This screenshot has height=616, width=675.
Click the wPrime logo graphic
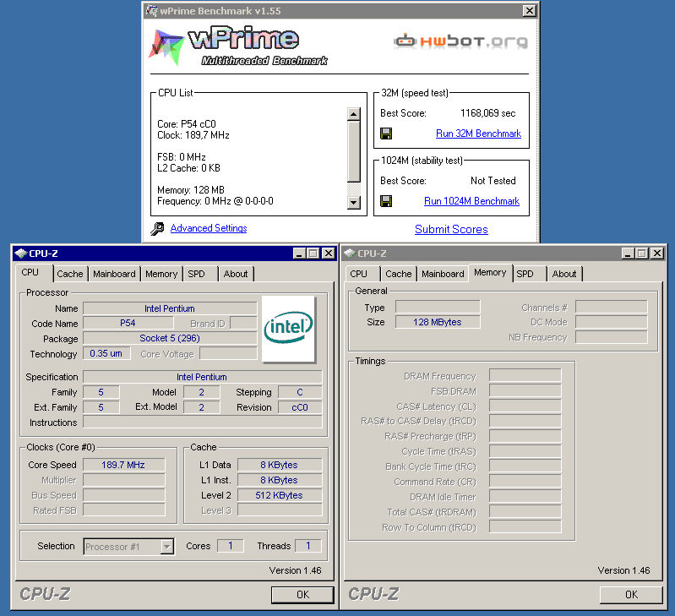tap(238, 46)
